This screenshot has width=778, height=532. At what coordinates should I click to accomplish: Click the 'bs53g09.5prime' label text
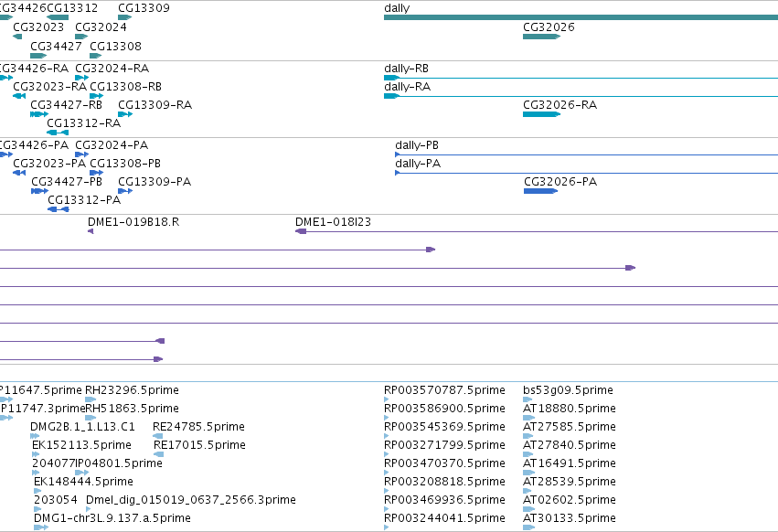(568, 390)
